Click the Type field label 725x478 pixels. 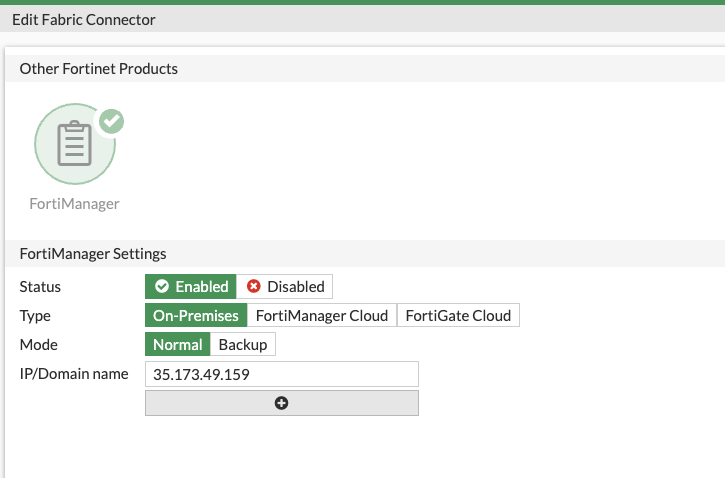[x=35, y=316]
